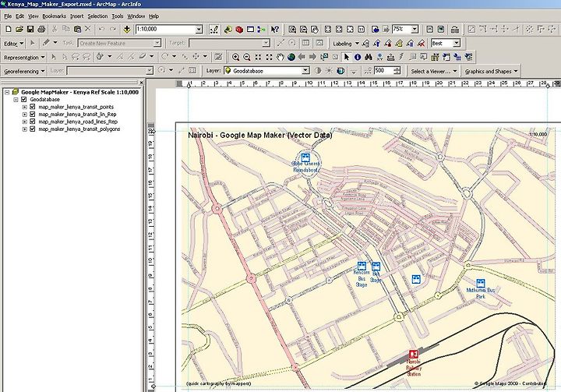Toggle map_maker_kenya_road_lines_Rep layer visibility
The height and width of the screenshot is (392, 561).
coord(33,122)
